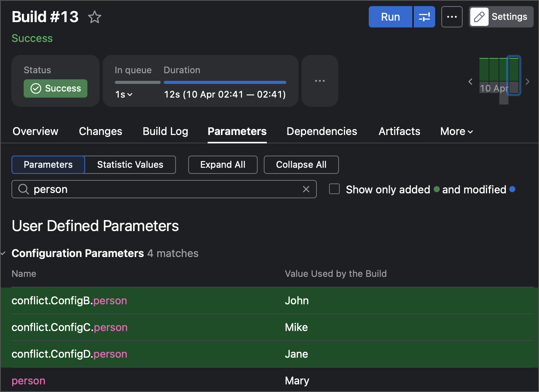Select conflict.ConfigC.person parameter name
The width and height of the screenshot is (539, 392).
coord(70,327)
